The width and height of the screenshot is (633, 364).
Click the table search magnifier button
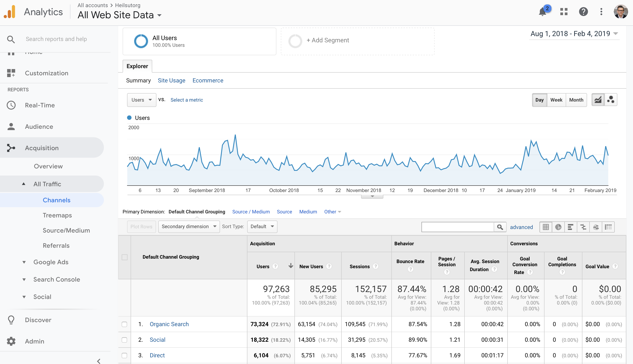(500, 227)
